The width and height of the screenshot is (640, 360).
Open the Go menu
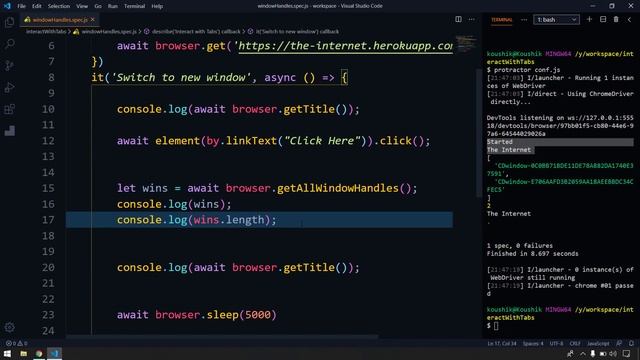98,6
